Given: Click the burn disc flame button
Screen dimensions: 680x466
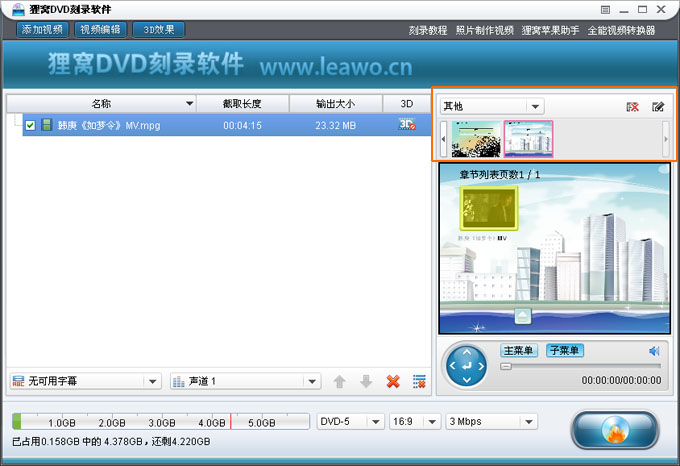Looking at the screenshot, I should (615, 429).
